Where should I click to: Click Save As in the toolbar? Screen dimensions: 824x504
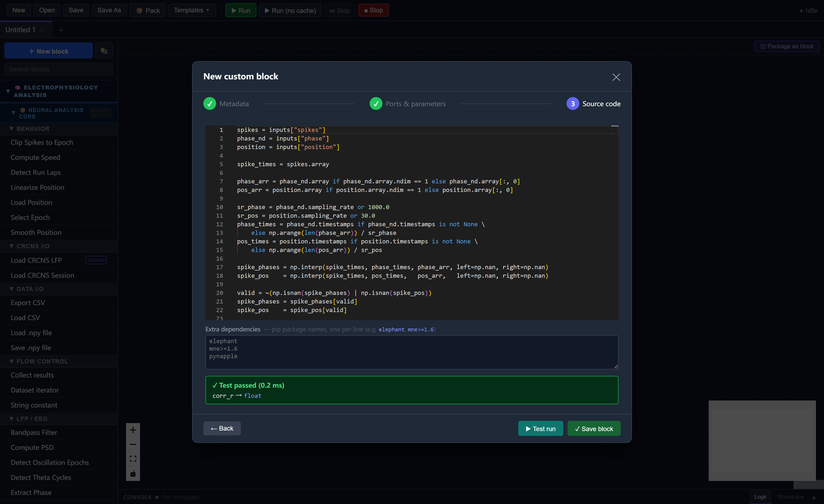pyautogui.click(x=109, y=10)
